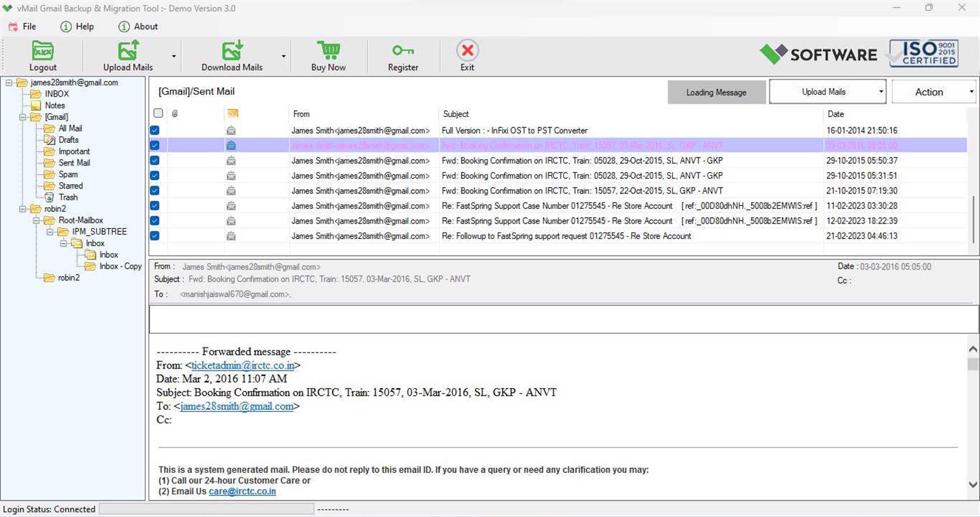980x517 pixels.
Task: Open the File menu
Action: (x=22, y=27)
